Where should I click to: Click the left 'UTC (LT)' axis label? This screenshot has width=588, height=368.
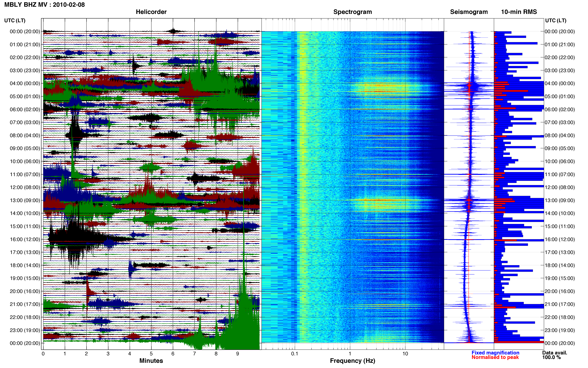coord(15,20)
